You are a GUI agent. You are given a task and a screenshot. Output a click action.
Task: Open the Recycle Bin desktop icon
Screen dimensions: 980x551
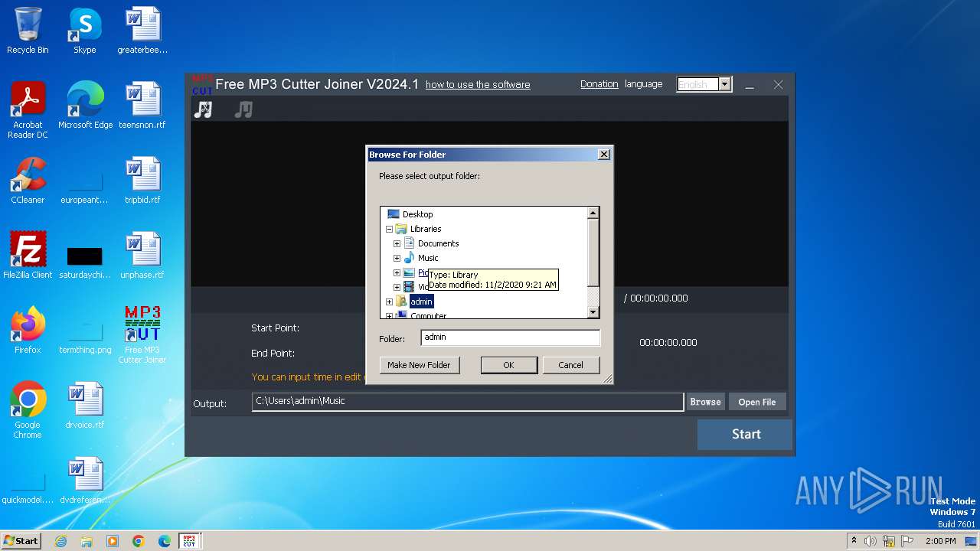pos(28,31)
